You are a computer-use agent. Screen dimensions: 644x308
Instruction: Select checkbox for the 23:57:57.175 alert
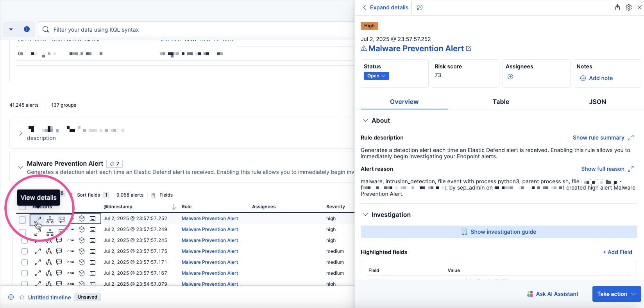pyautogui.click(x=25, y=251)
